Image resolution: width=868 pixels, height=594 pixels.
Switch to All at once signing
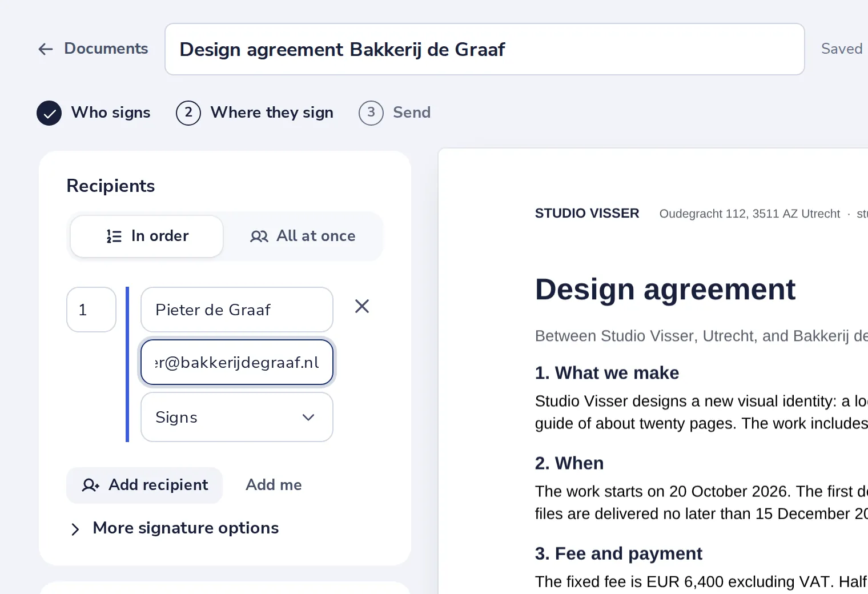click(303, 236)
